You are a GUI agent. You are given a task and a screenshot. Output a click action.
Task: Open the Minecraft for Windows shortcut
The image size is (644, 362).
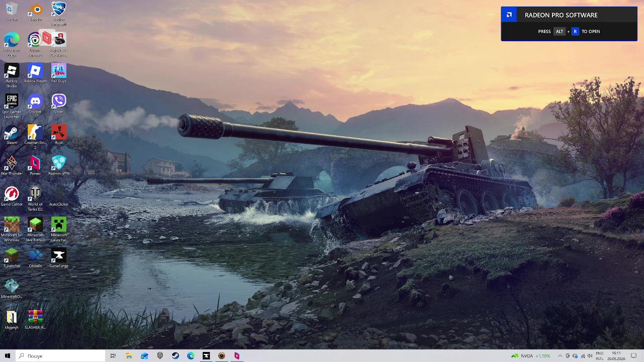(12, 229)
